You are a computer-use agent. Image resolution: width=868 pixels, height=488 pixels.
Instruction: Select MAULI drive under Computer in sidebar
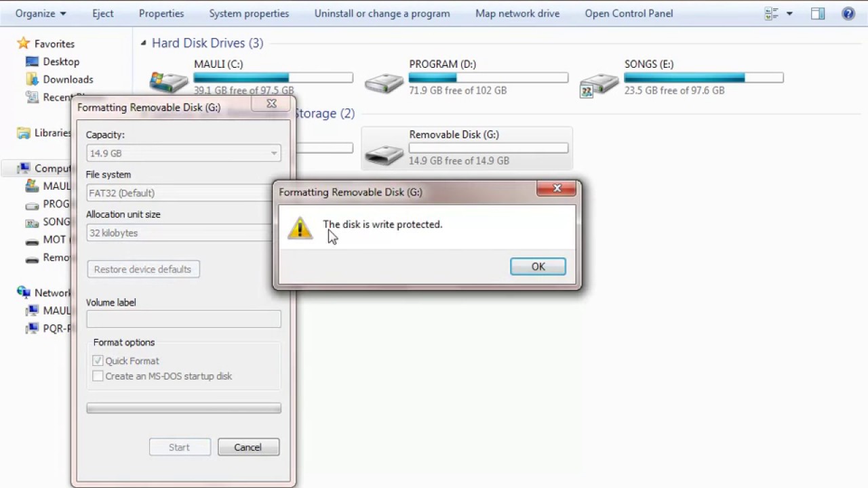pos(47,186)
